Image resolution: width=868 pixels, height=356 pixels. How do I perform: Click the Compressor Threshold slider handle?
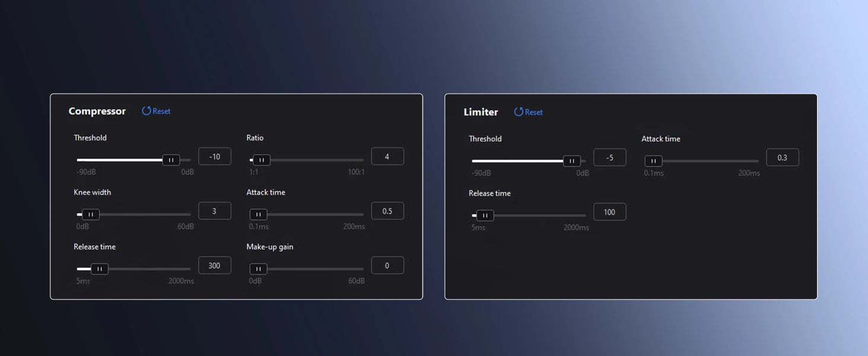coord(171,160)
